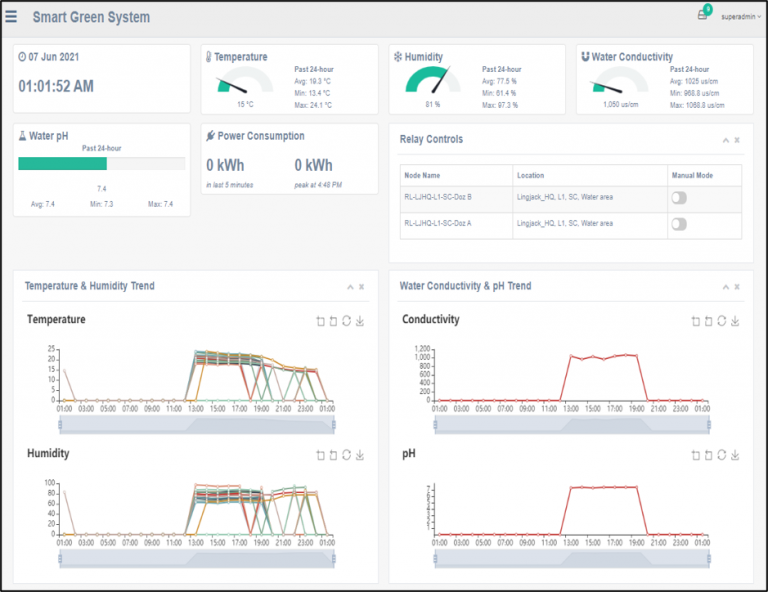This screenshot has height=592, width=768.
Task: Click the Node Name column header
Action: (424, 175)
